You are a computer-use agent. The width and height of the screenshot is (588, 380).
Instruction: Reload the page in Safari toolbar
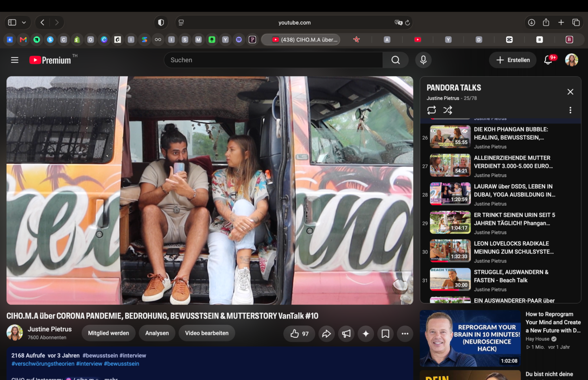[407, 23]
